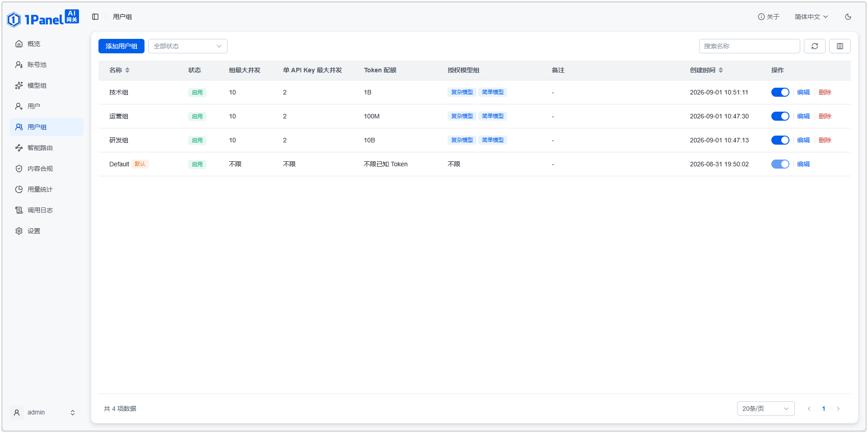Focus the 搜索名称 search field
868x433 pixels.
[749, 46]
